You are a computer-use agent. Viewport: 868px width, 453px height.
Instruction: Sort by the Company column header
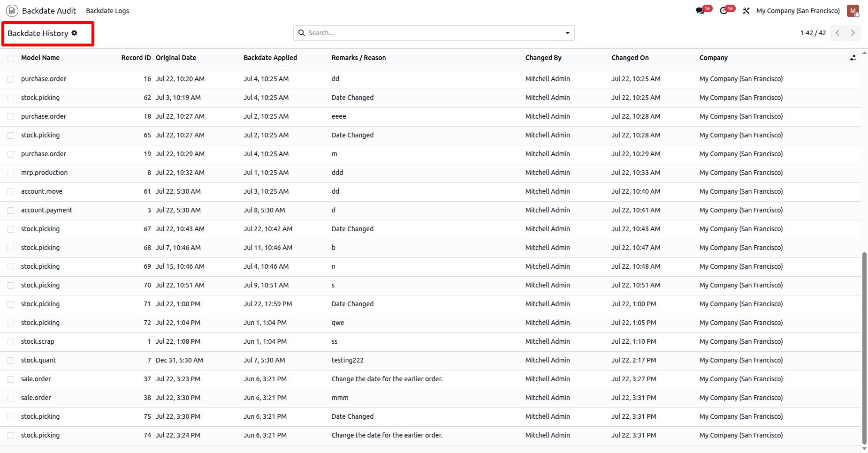click(714, 58)
